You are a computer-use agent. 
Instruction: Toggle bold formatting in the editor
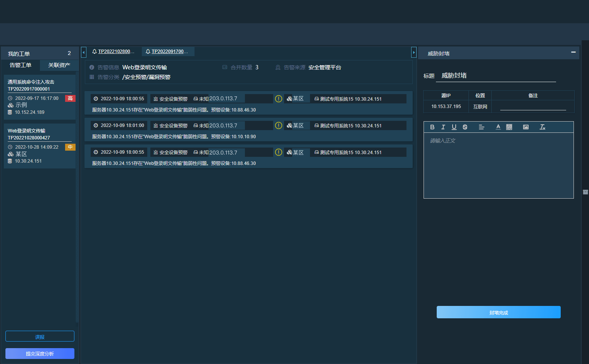click(432, 127)
